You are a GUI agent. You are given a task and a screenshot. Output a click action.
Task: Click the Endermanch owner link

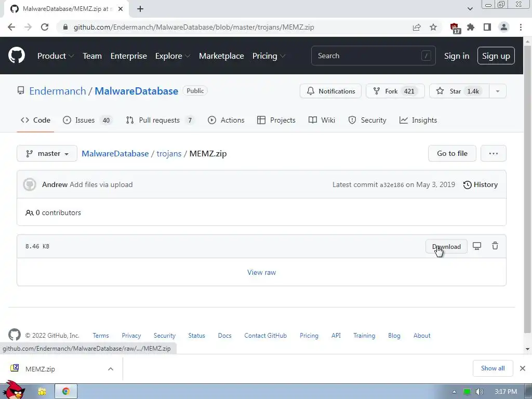58,91
